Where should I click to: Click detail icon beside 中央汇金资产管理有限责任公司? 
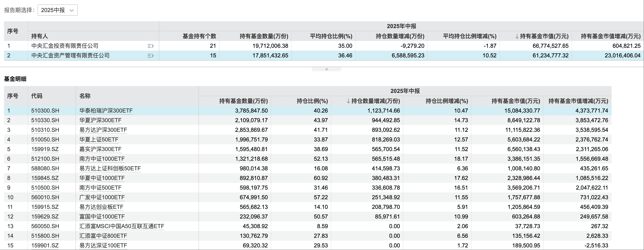point(151,56)
